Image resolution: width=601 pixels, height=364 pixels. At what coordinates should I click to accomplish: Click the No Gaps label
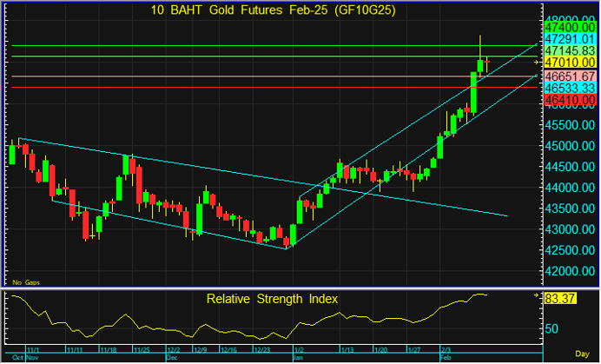pyautogui.click(x=26, y=282)
